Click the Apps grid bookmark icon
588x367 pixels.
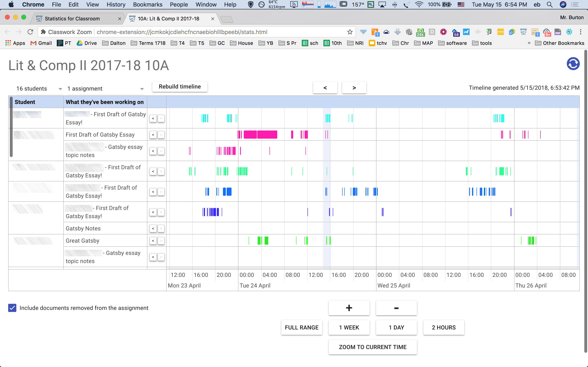pos(8,43)
